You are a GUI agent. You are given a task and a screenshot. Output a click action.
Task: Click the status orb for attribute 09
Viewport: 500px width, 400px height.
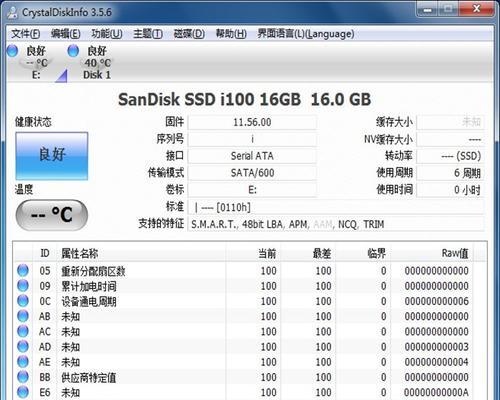point(23,286)
